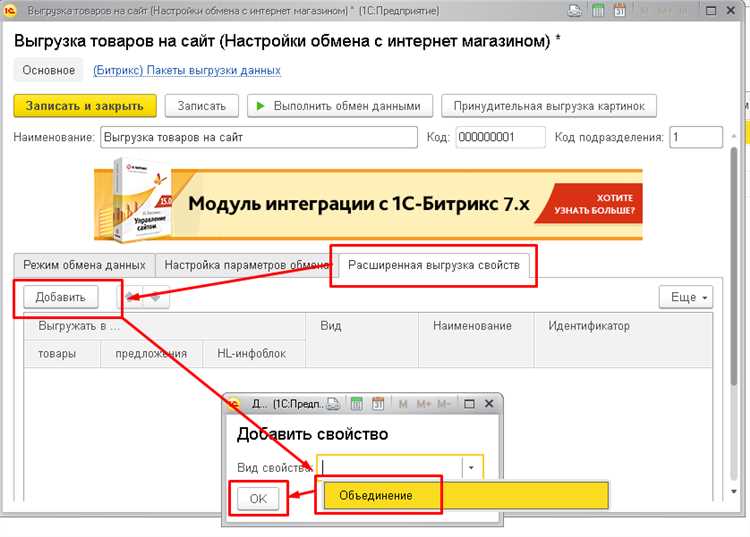Click the Выгружать в ... column header
This screenshot has height=537, width=750.
tap(165, 326)
